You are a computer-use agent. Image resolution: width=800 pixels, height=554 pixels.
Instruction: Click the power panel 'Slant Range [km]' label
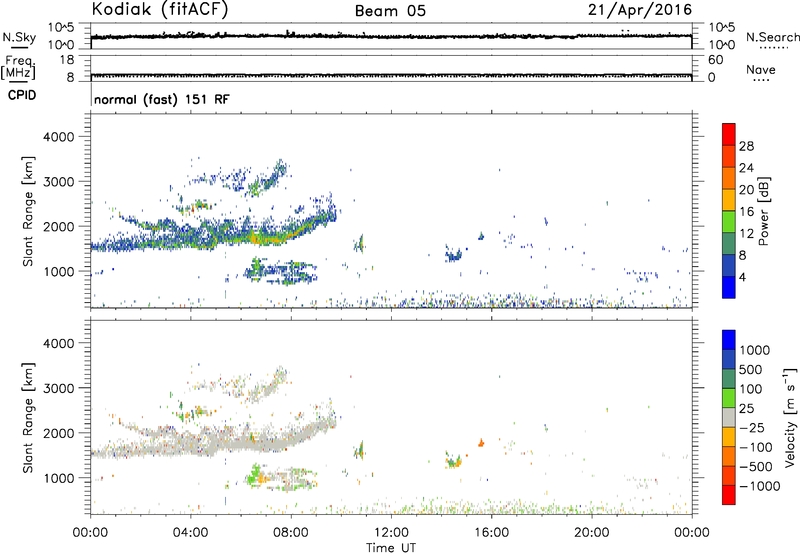coord(28,211)
